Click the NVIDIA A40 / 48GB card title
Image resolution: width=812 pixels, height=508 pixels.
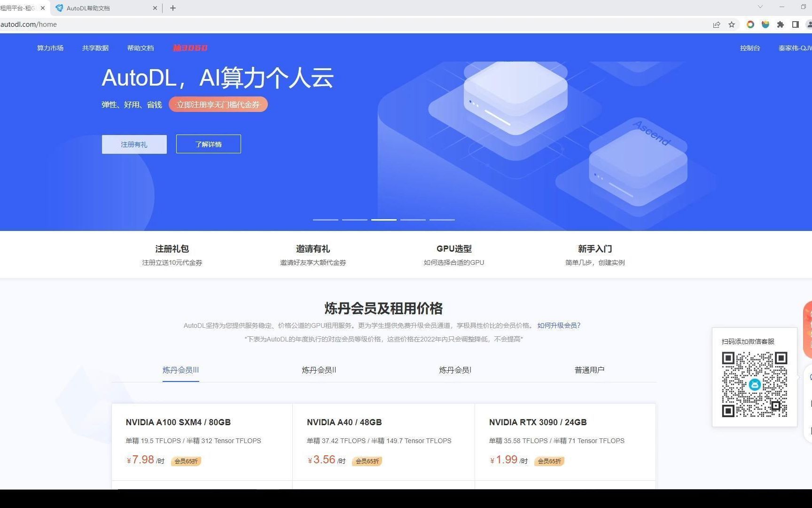coord(344,422)
